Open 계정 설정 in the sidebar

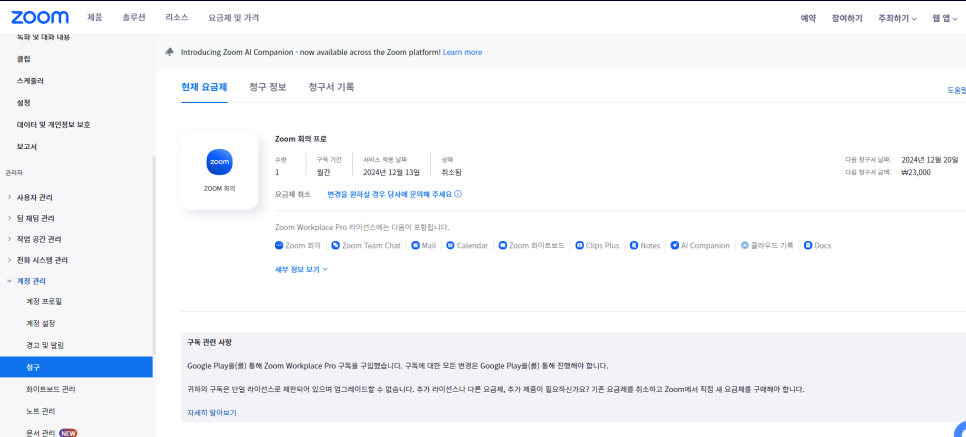tap(41, 324)
